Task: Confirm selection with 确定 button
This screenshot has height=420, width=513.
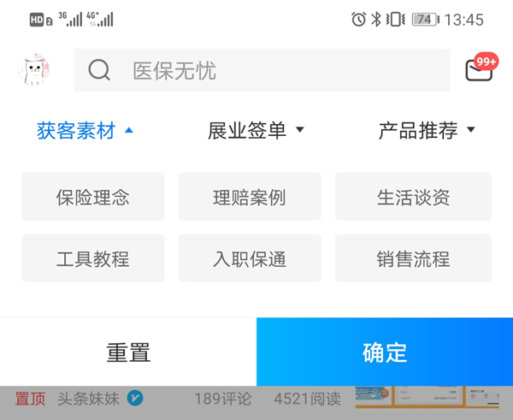Action: 385,352
